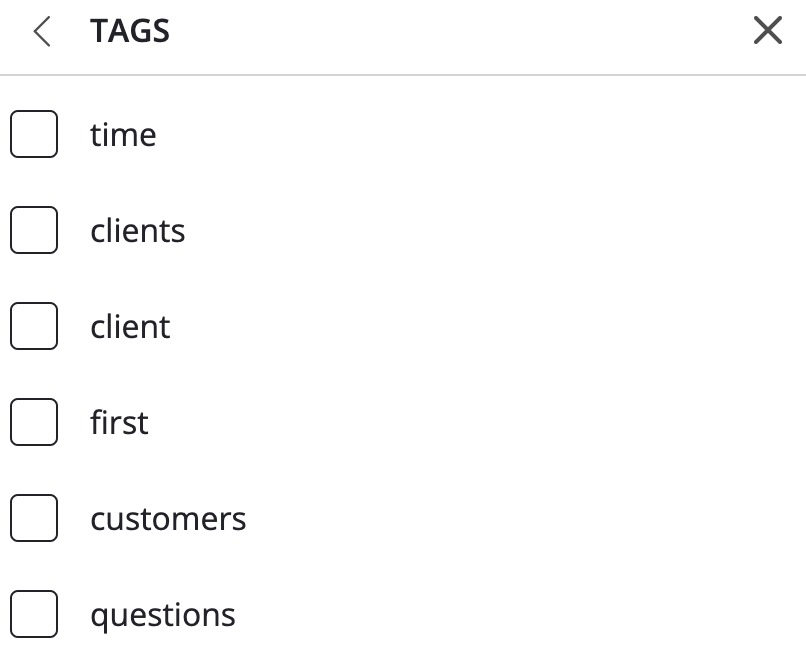Close the Tags panel
Screen dimensions: 806x648
coord(767,32)
